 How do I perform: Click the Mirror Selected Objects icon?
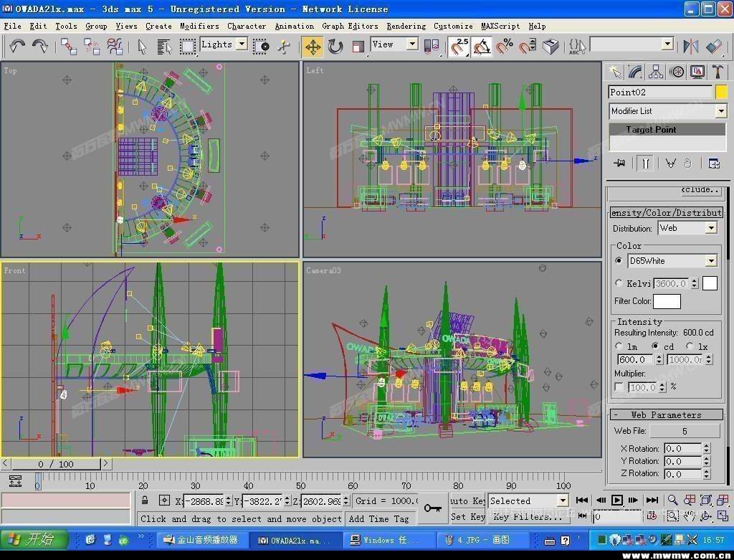pyautogui.click(x=690, y=46)
